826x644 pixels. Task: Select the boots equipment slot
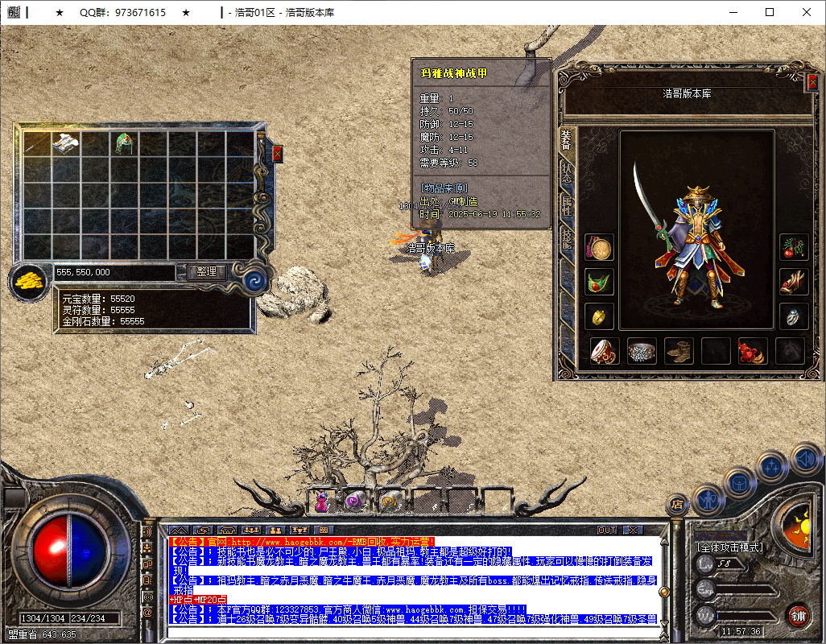pyautogui.click(x=679, y=351)
